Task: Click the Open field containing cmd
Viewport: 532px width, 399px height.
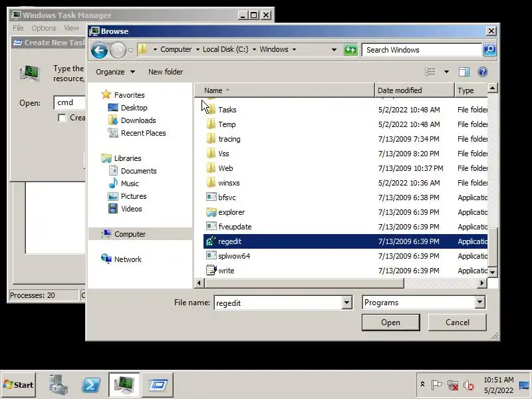Action: pyautogui.click(x=70, y=102)
